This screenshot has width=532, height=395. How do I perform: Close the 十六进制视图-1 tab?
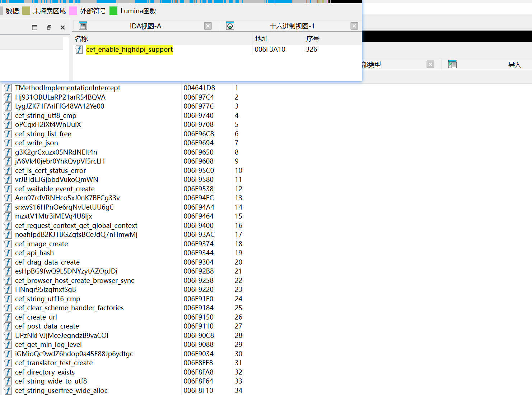pyautogui.click(x=354, y=26)
